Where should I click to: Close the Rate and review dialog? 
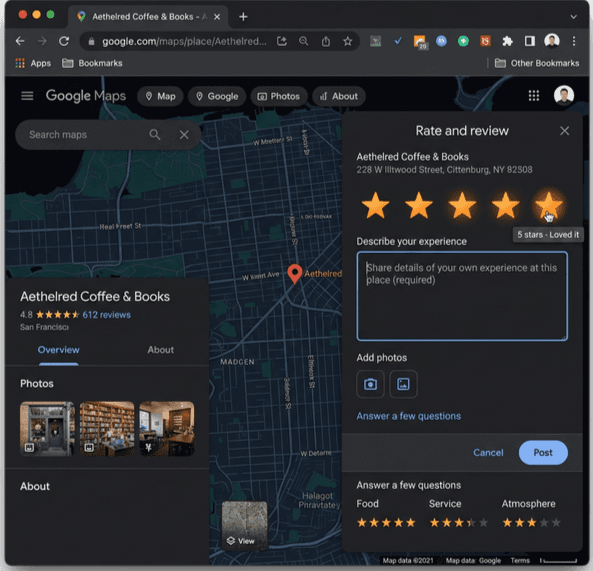(x=565, y=131)
